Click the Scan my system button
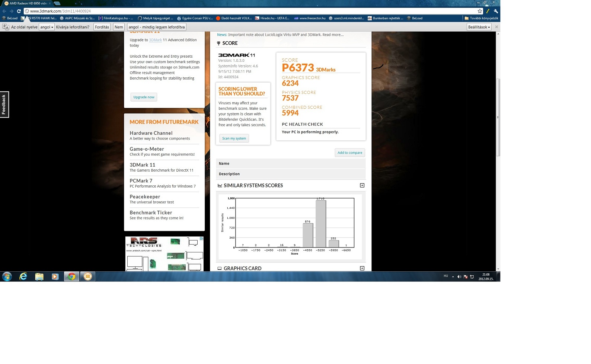 point(234,138)
